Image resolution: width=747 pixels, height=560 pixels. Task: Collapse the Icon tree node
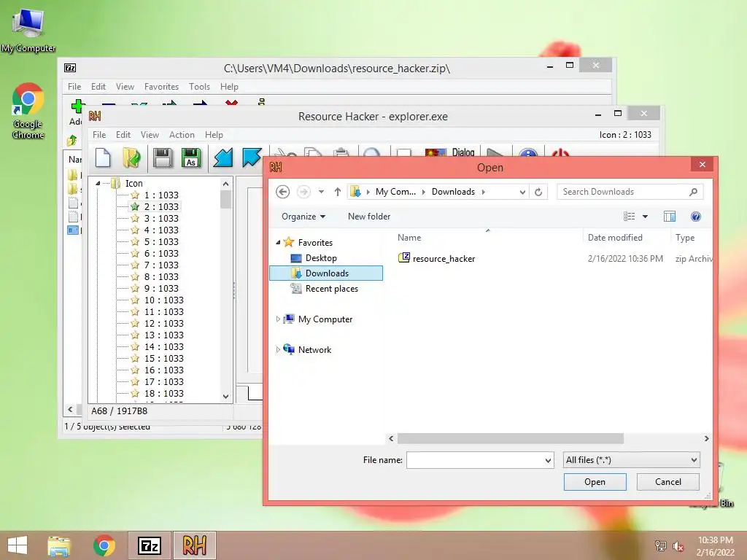[x=98, y=183]
